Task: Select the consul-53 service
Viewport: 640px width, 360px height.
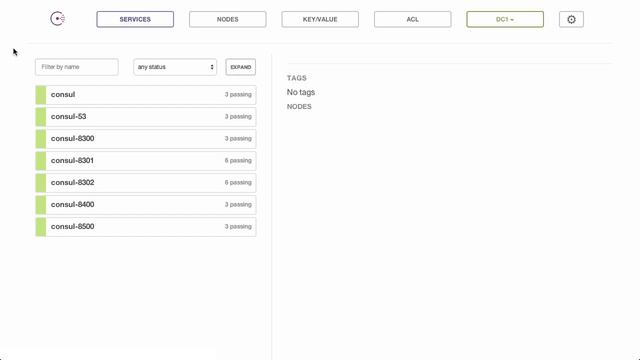Action: pos(146,117)
